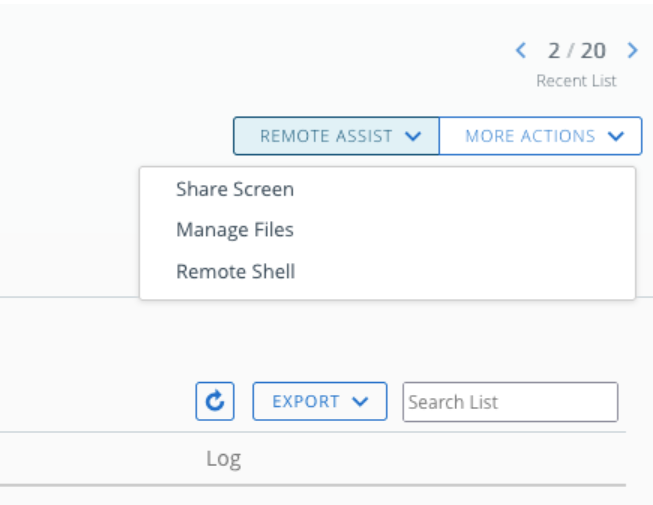Viewport: 653px width, 505px height.
Task: Click the Recent List label
Action: coord(576,81)
